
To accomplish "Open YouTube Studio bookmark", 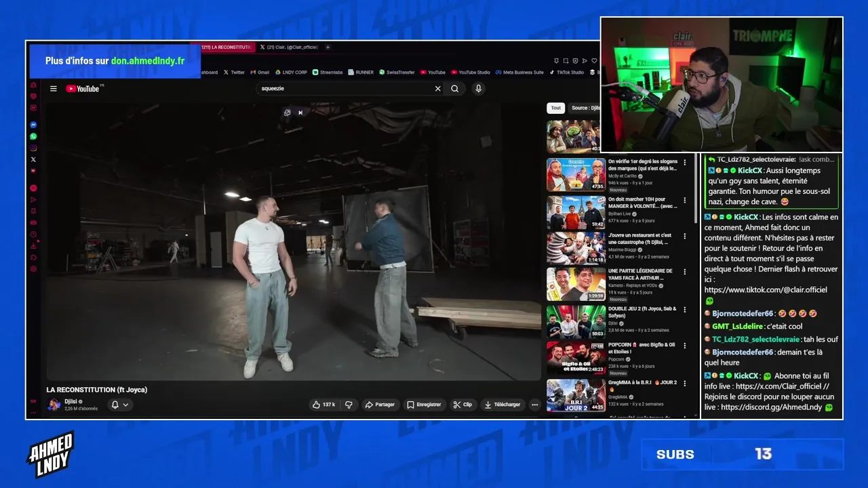I will (x=471, y=73).
